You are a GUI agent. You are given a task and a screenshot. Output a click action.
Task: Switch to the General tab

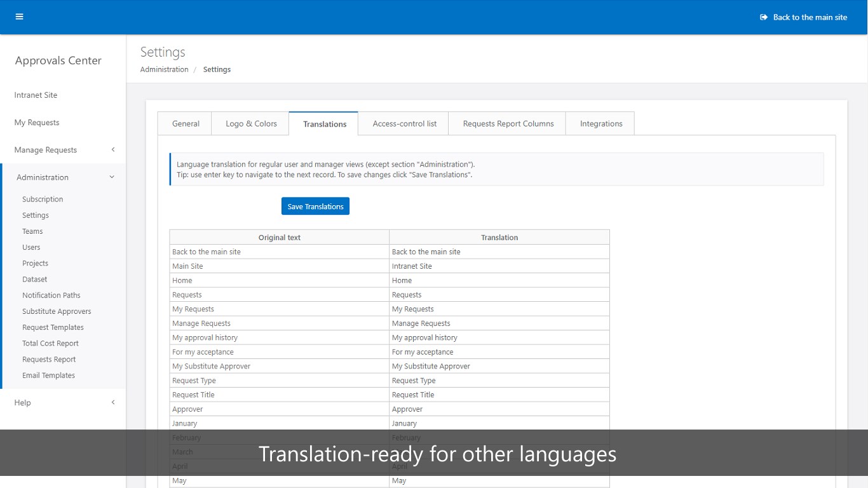186,123
